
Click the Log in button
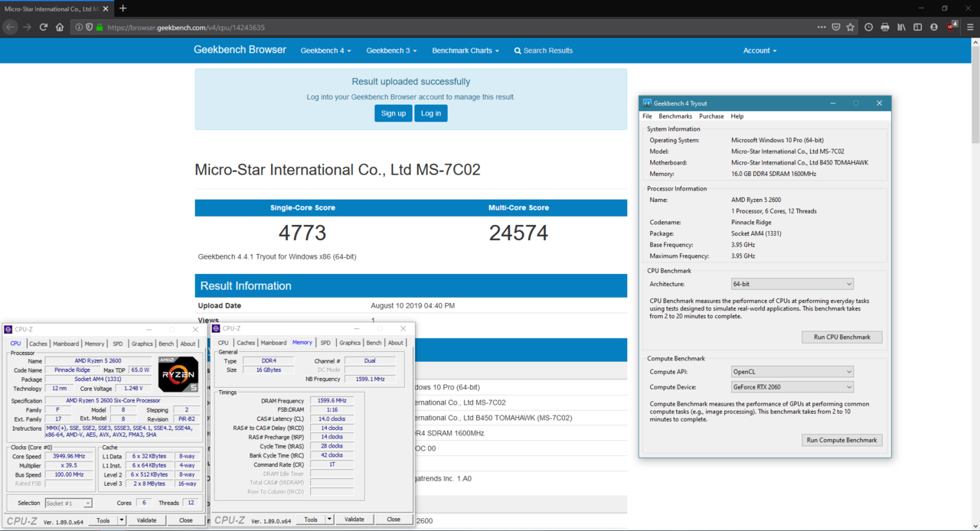point(431,113)
